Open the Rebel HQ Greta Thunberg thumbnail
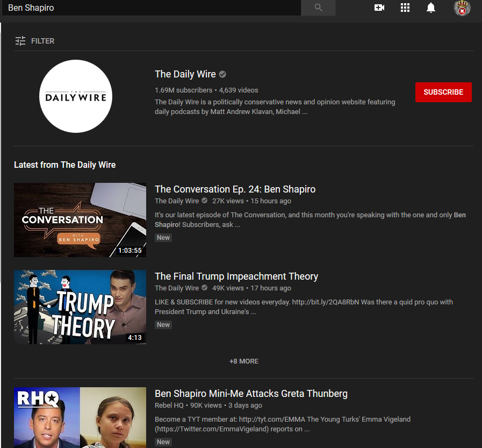Image resolution: width=482 pixels, height=448 pixels. click(80, 417)
